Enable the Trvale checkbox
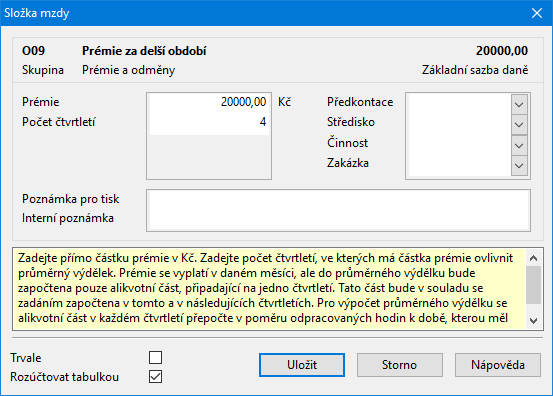The image size is (553, 396). tap(156, 357)
